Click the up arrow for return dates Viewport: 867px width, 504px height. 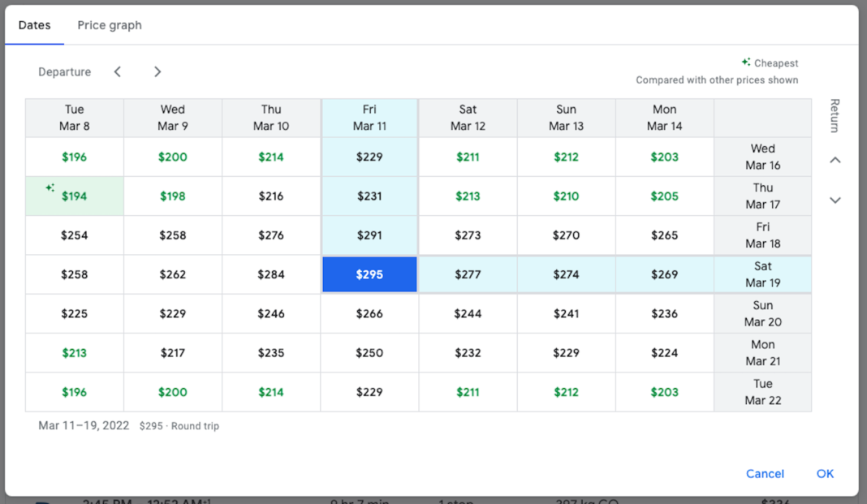[x=835, y=160]
